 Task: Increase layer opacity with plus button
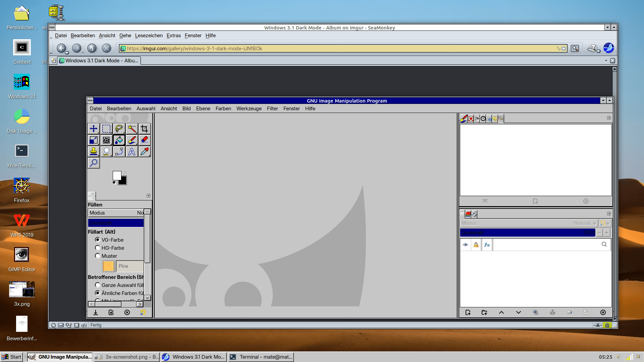point(607,233)
